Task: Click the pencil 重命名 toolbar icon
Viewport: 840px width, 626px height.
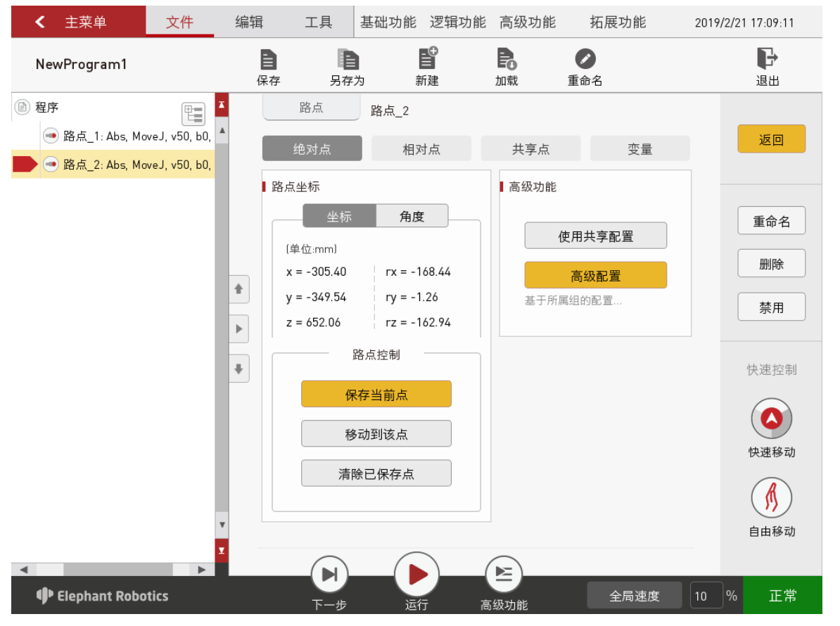Action: pos(585,59)
